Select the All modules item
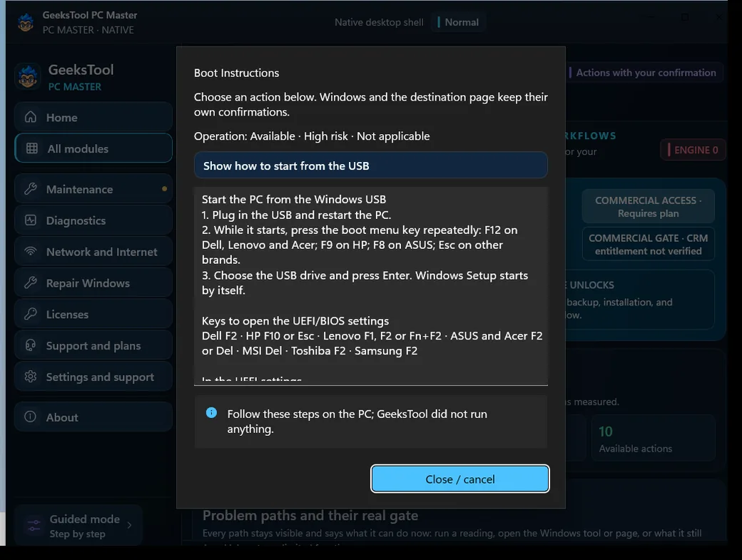Viewport: 742px width, 560px height. (x=93, y=148)
